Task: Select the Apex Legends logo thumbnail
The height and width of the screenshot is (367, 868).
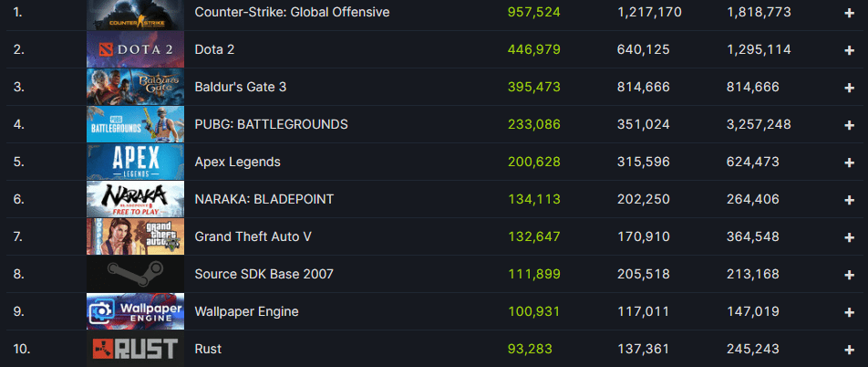Action: [x=135, y=162]
